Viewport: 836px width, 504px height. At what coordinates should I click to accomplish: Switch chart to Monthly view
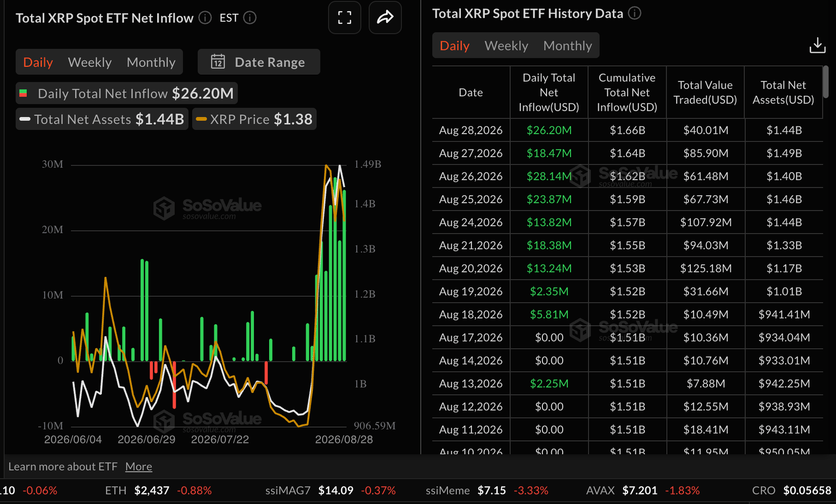[151, 62]
